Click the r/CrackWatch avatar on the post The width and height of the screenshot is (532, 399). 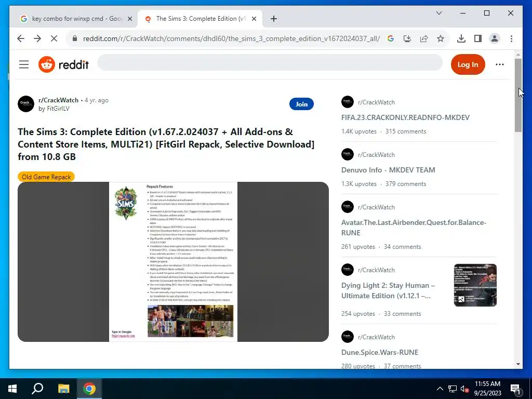[26, 104]
